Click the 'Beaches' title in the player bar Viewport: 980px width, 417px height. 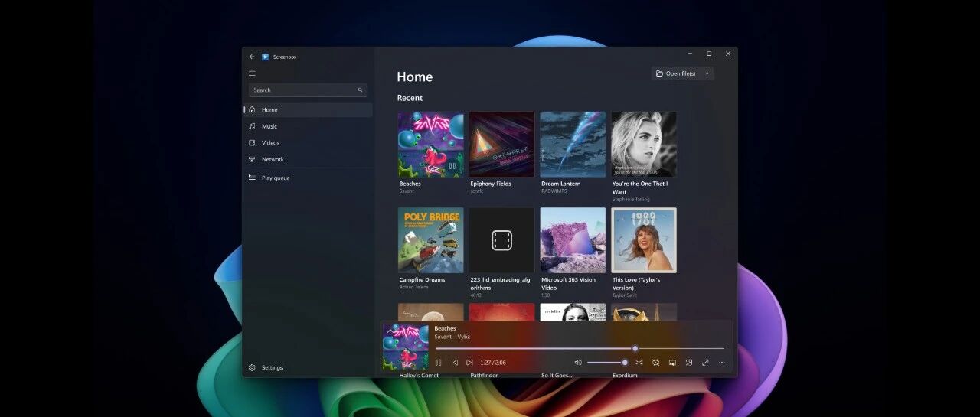[x=445, y=328]
